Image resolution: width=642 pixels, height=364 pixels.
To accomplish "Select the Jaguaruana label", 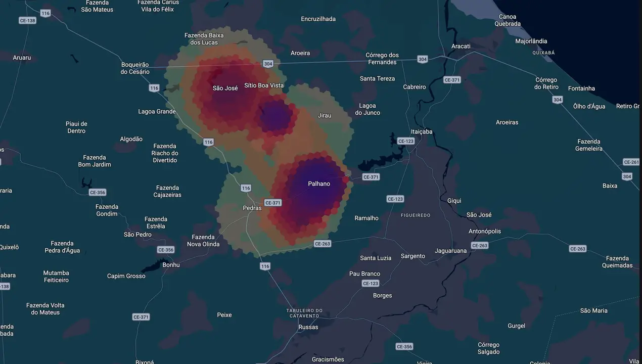I will 451,251.
